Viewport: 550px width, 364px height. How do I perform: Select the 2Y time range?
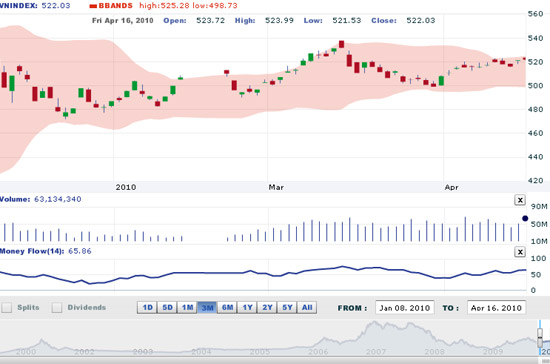267,308
